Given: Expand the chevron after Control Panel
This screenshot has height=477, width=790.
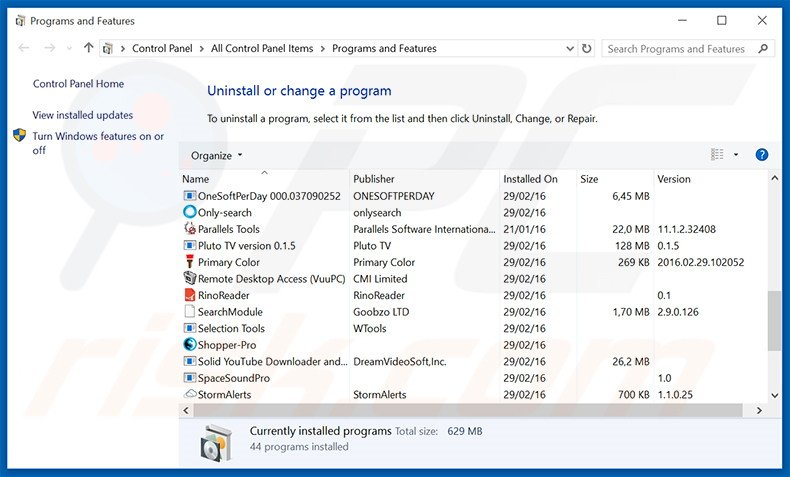Looking at the screenshot, I should tap(202, 49).
